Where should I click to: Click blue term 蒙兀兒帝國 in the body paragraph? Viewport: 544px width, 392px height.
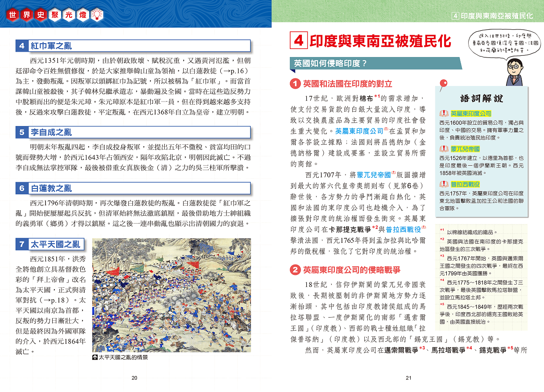pos(374,175)
